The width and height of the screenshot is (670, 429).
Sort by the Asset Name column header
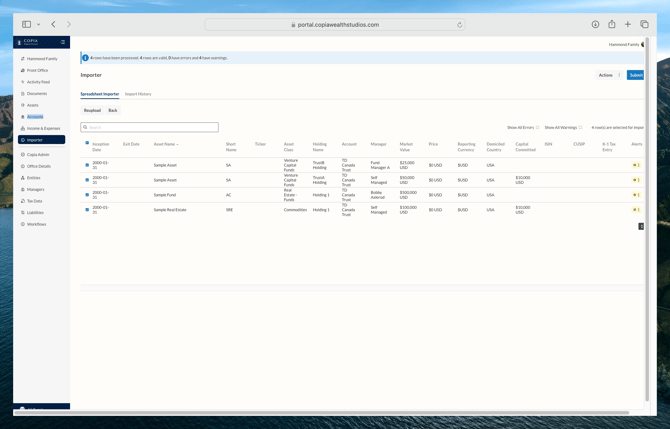166,144
